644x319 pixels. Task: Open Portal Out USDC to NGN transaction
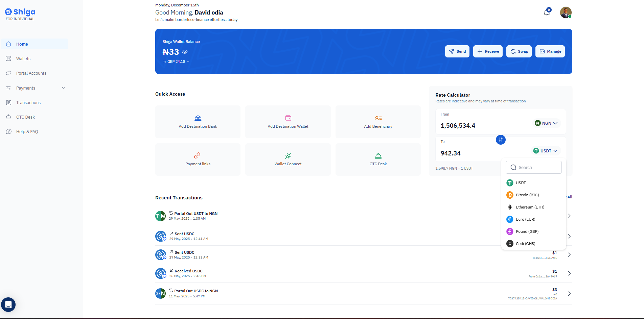click(x=364, y=293)
